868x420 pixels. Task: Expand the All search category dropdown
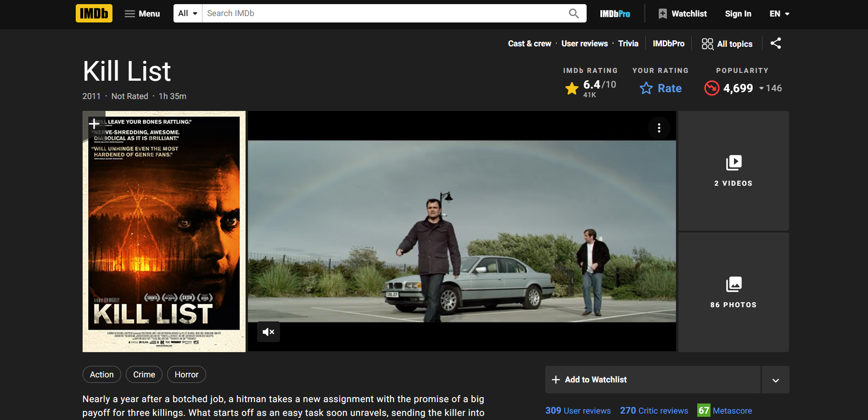(188, 13)
